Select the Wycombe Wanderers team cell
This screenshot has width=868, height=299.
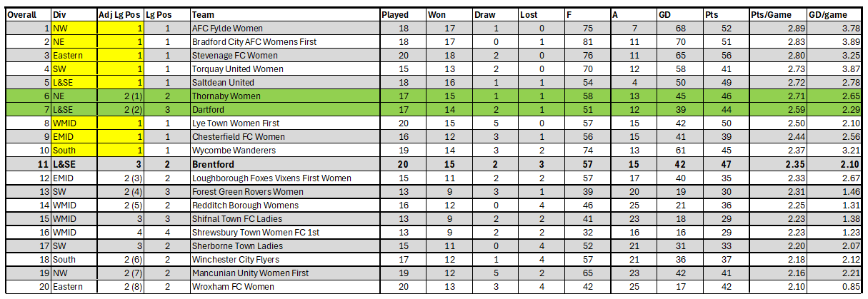pos(285,151)
